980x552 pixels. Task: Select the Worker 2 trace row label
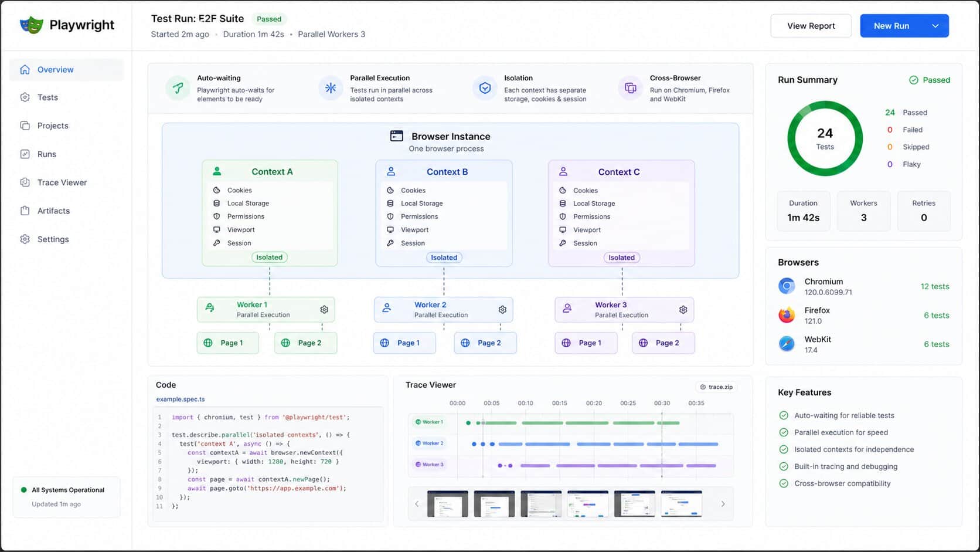click(429, 443)
